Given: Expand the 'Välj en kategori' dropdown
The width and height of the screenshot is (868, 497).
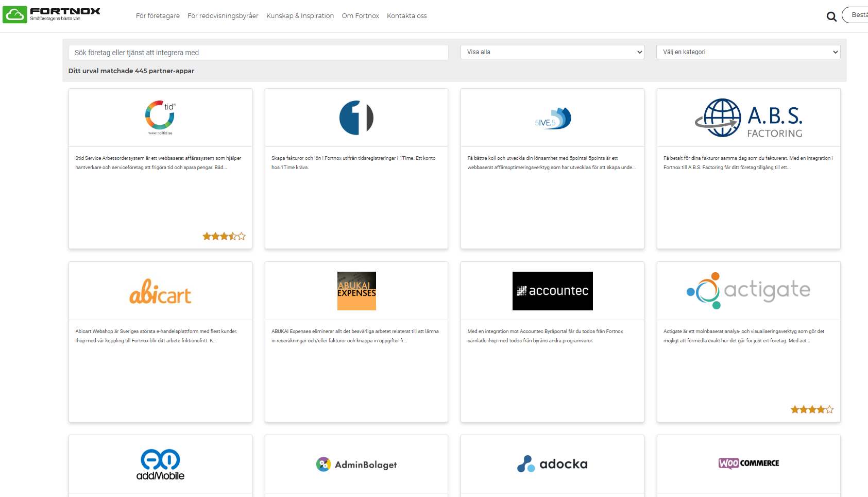Looking at the screenshot, I should click(x=748, y=52).
